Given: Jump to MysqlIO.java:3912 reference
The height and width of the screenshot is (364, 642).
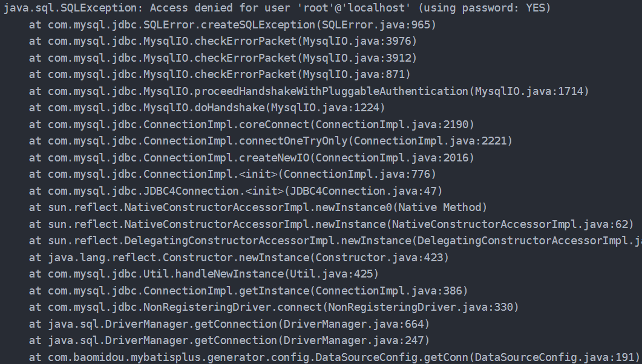Looking at the screenshot, I should 356,58.
